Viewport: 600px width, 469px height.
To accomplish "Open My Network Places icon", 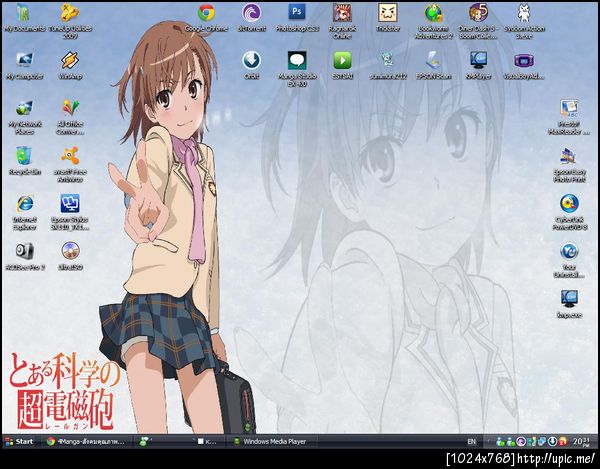I will pos(24,117).
